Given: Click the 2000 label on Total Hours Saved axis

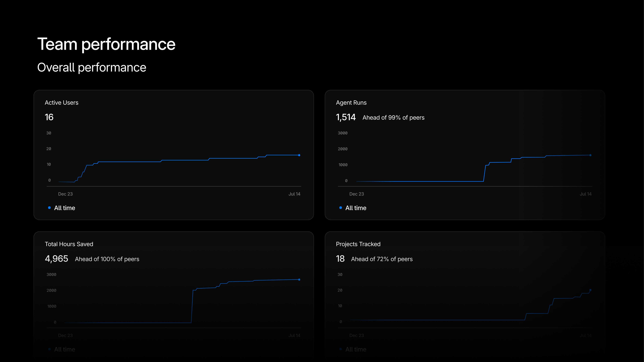Looking at the screenshot, I should click(51, 290).
